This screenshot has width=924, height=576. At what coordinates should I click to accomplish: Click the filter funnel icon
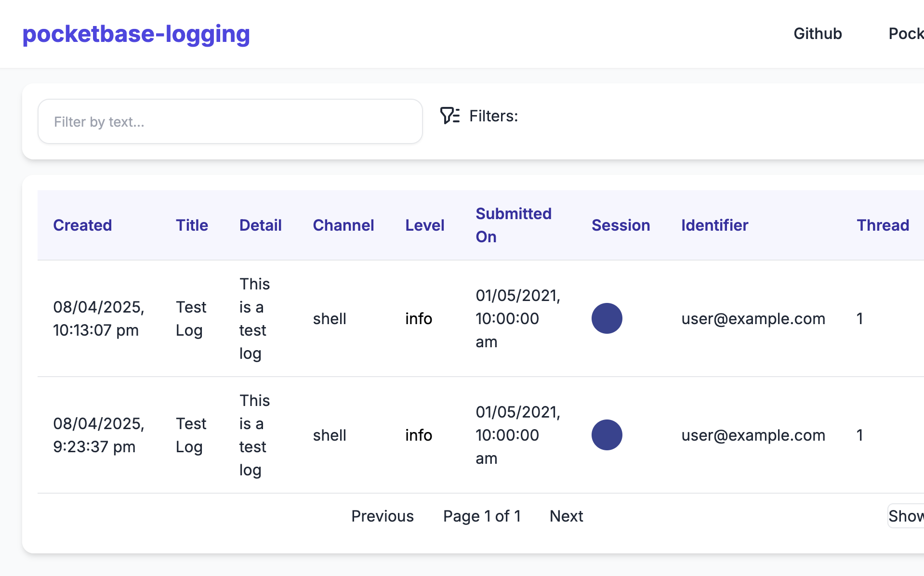point(450,116)
